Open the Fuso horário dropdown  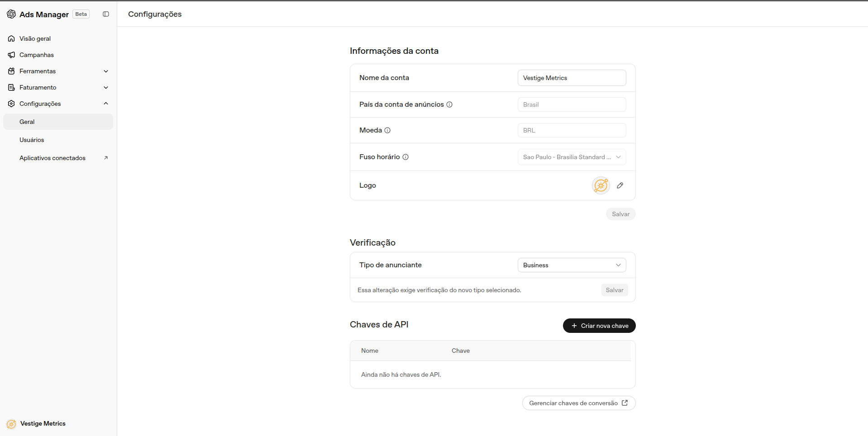pyautogui.click(x=572, y=157)
